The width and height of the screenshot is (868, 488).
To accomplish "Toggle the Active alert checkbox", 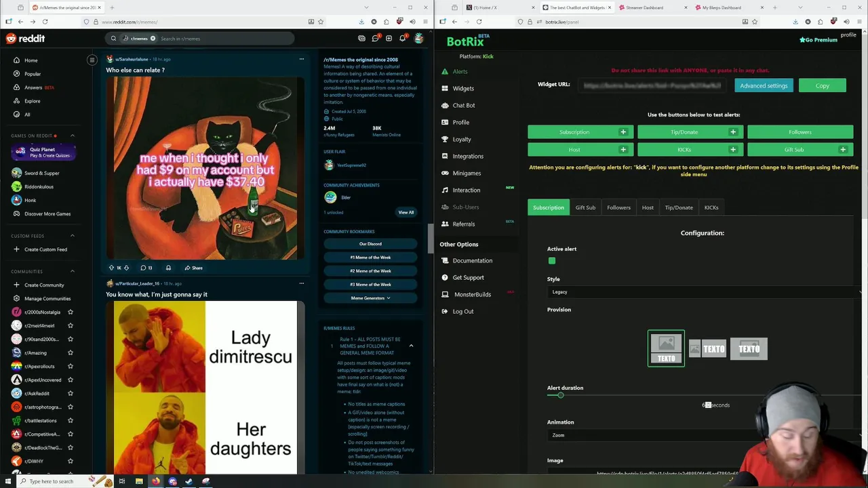I will pyautogui.click(x=552, y=261).
